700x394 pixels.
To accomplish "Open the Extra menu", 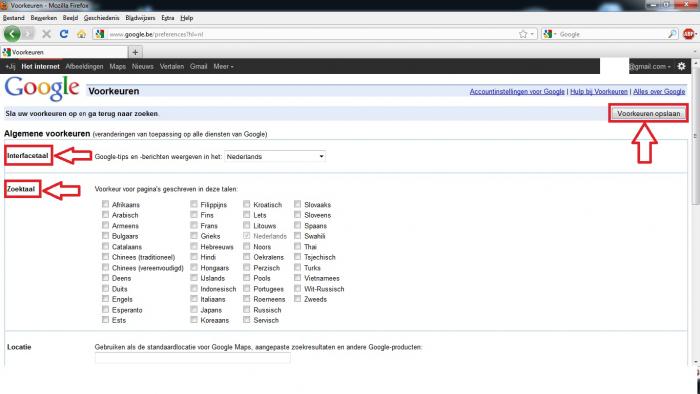I will coord(168,18).
